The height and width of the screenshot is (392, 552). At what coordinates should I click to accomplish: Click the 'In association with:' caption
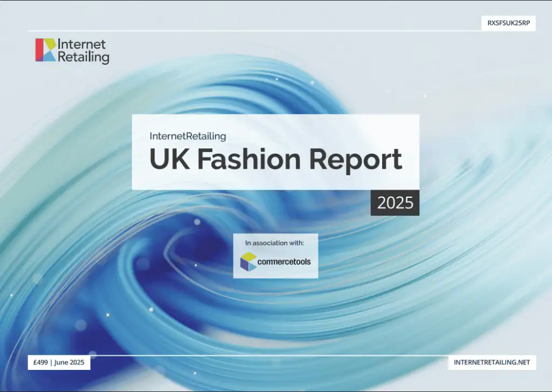click(275, 243)
